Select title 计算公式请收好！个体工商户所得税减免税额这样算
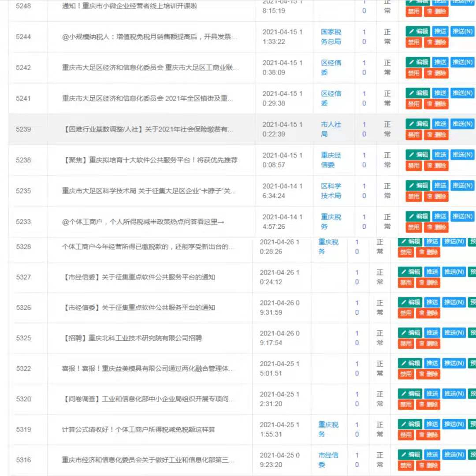Screen dimensions: 476x476 pos(138,429)
